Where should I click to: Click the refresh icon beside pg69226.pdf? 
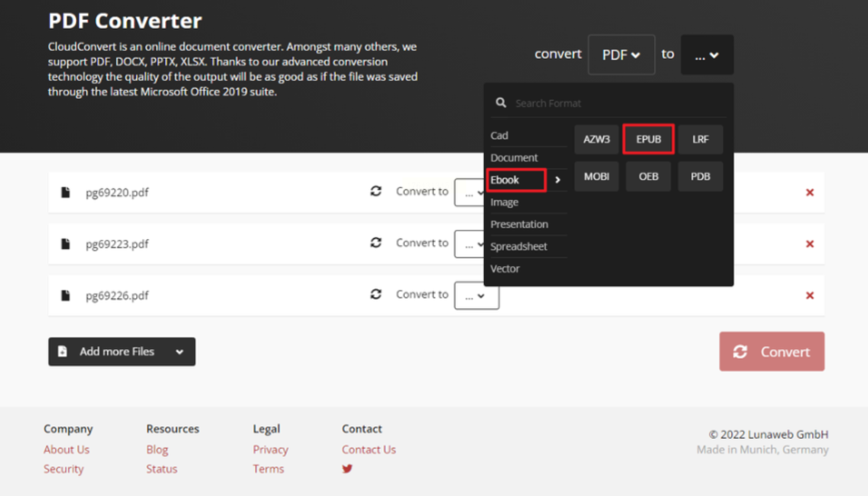click(376, 294)
